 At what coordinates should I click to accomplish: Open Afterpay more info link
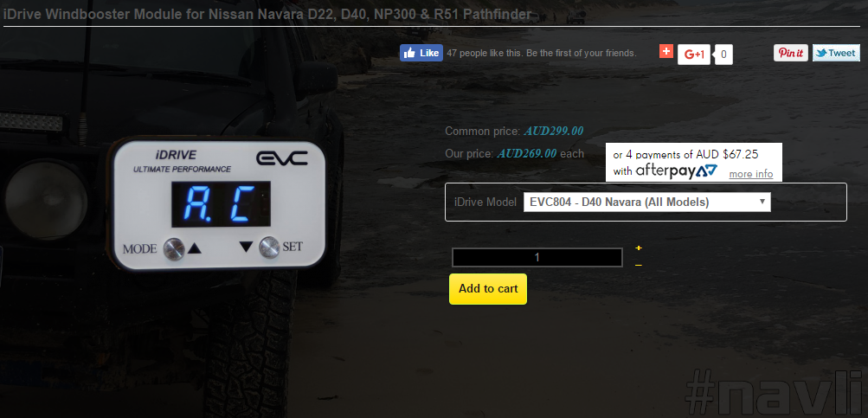[750, 174]
